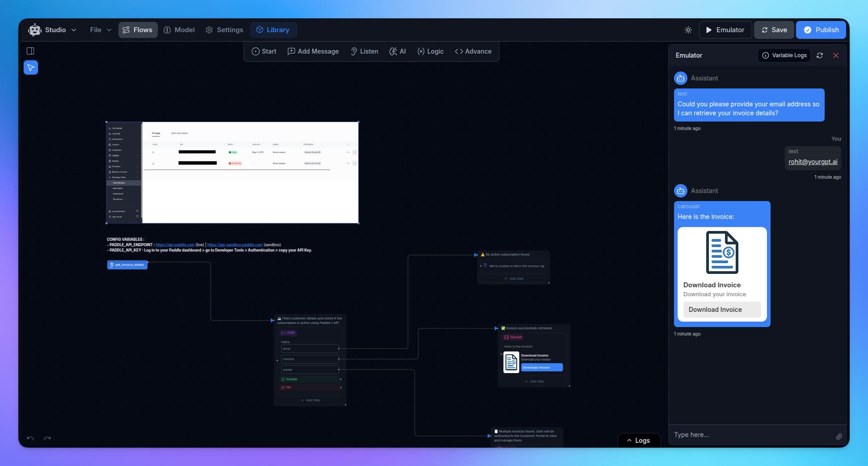
Task: Expand the Logs panel
Action: (x=639, y=440)
